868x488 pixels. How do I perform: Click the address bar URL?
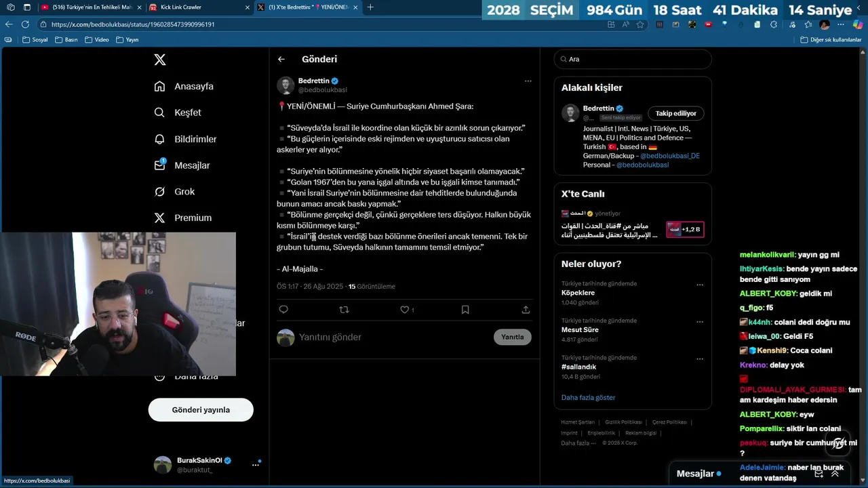click(x=133, y=24)
